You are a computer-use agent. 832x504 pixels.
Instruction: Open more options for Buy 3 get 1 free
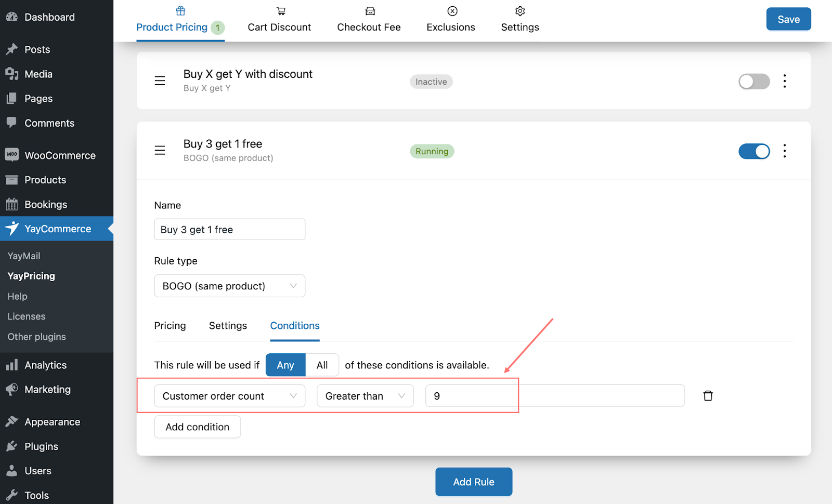[x=785, y=151]
